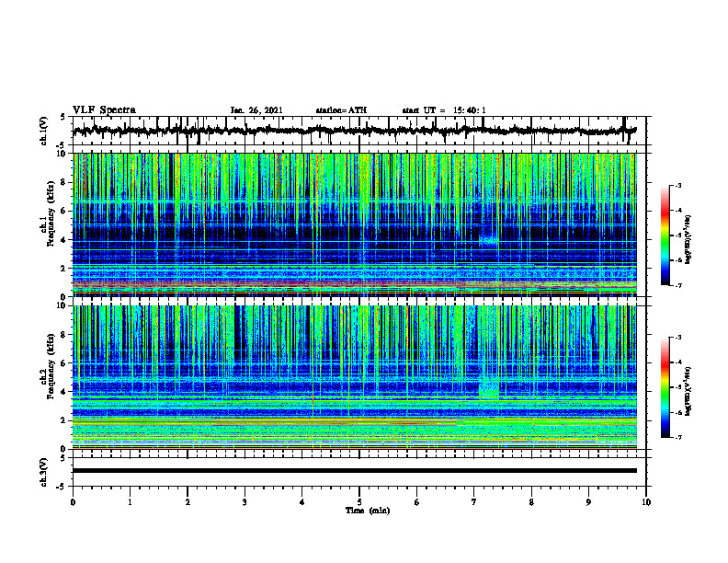Click the "Time (min)" axis label
Screen dimensions: 728x563
(368, 511)
